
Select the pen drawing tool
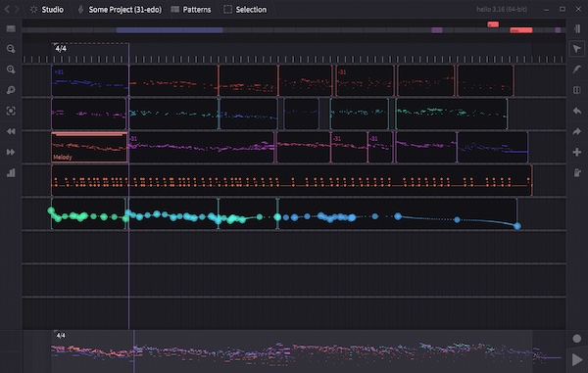tap(577, 70)
